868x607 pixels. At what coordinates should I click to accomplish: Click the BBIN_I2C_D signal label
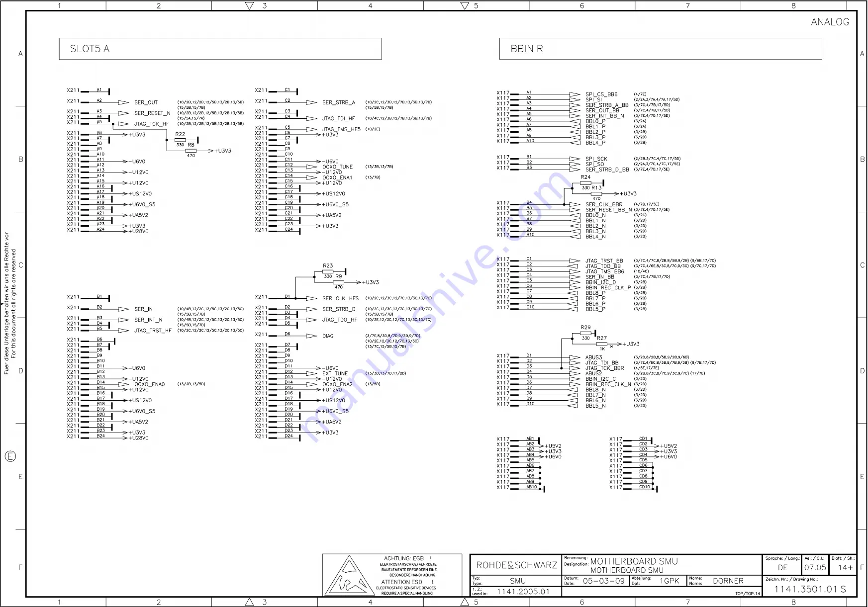point(600,282)
